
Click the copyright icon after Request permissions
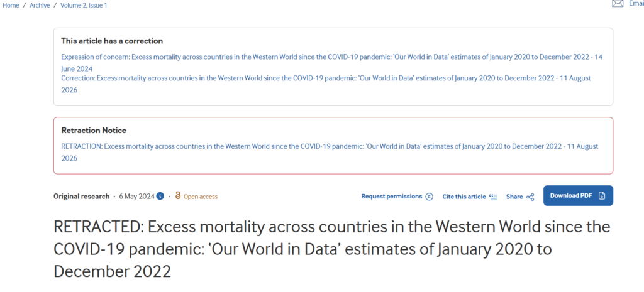pos(429,197)
